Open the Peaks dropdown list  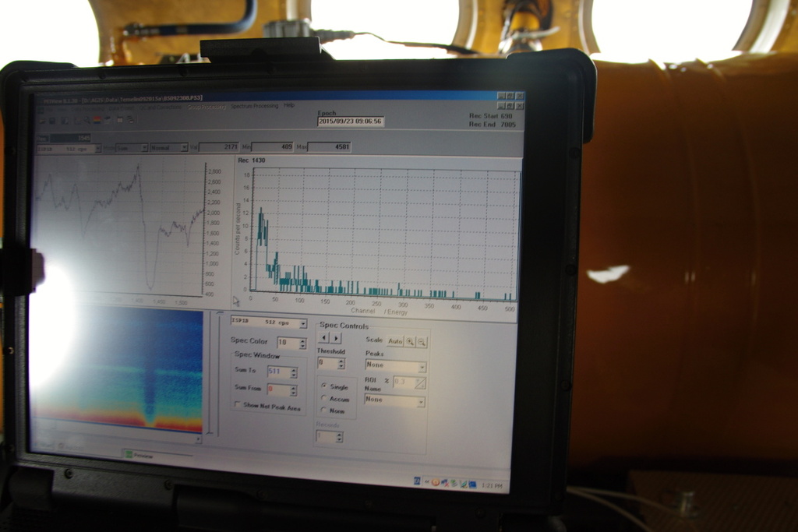point(422,366)
